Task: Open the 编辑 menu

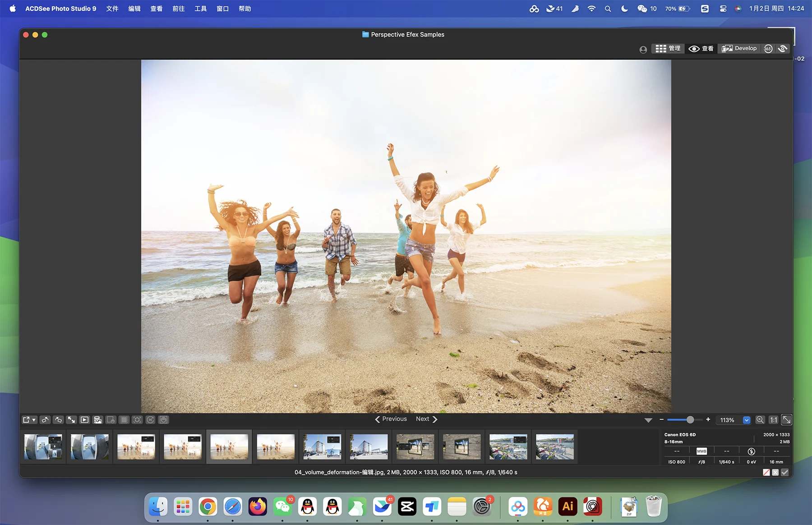Action: [134, 9]
